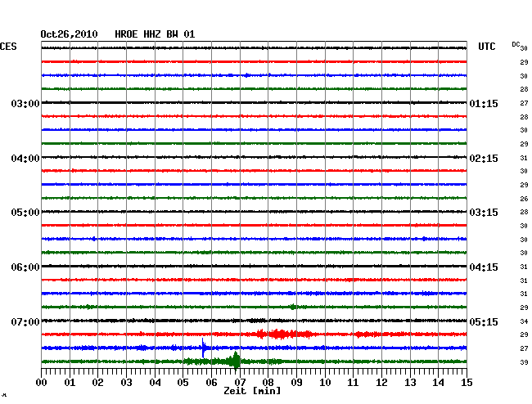The height and width of the screenshot is (404, 532).
Task: Click the large green seismic burst
Action: [235, 361]
